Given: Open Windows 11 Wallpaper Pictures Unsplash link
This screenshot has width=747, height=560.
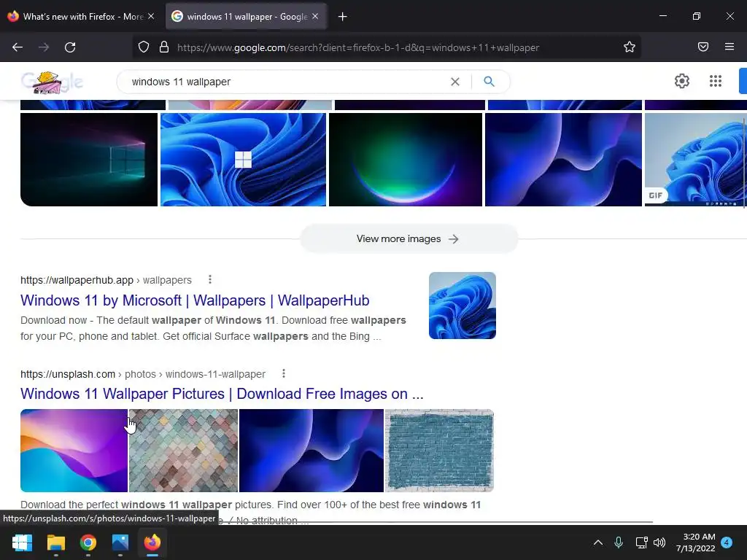Looking at the screenshot, I should pos(222,394).
